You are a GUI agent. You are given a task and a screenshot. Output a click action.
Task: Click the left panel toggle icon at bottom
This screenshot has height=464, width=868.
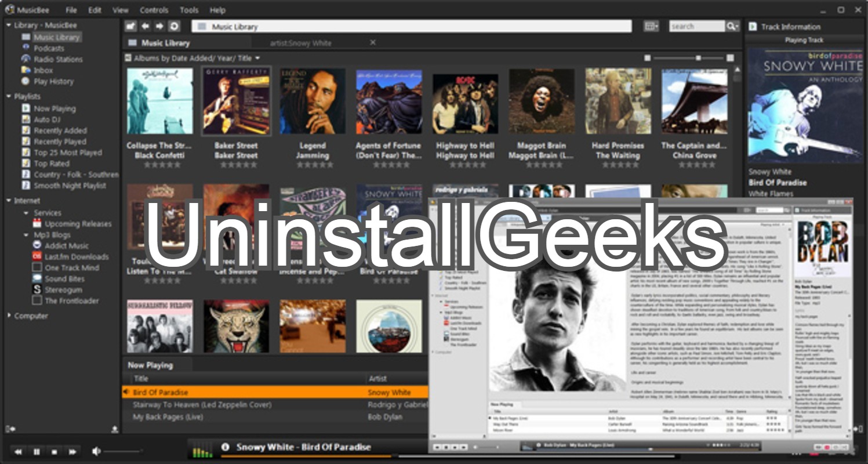click(x=10, y=429)
